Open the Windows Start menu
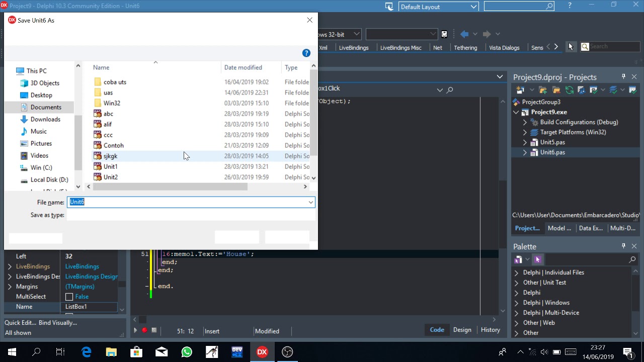 click(x=12, y=352)
